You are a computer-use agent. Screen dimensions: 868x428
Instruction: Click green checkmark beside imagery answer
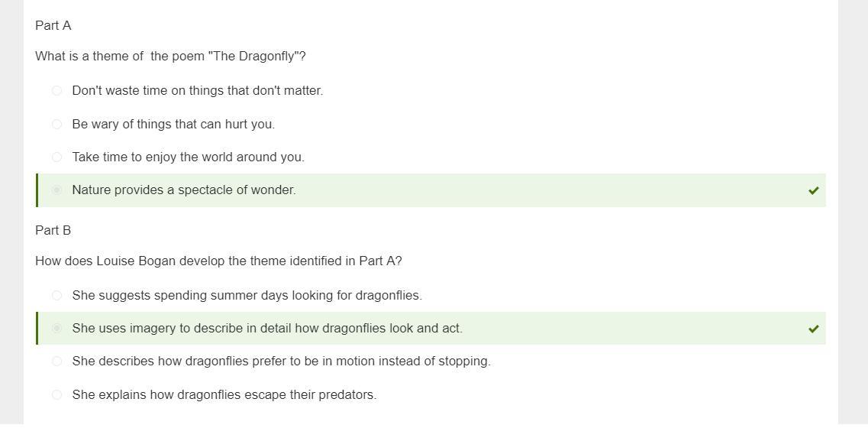[813, 329]
